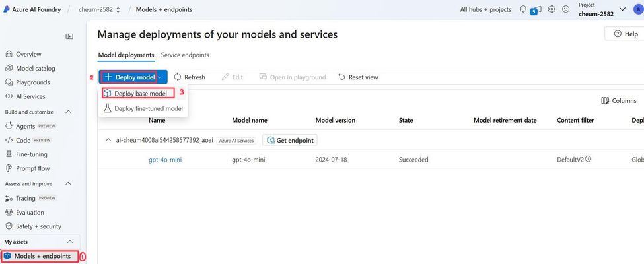Open the gpt-4o-mini deployment link
This screenshot has width=644, height=264.
pyautogui.click(x=165, y=160)
